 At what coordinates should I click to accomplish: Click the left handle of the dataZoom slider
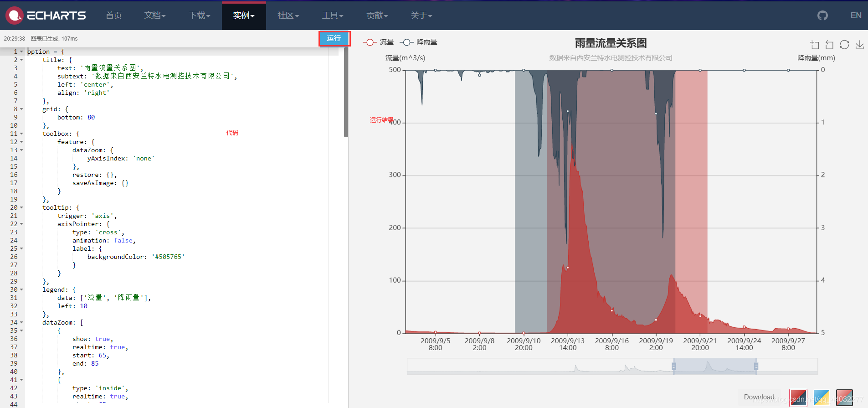(674, 367)
